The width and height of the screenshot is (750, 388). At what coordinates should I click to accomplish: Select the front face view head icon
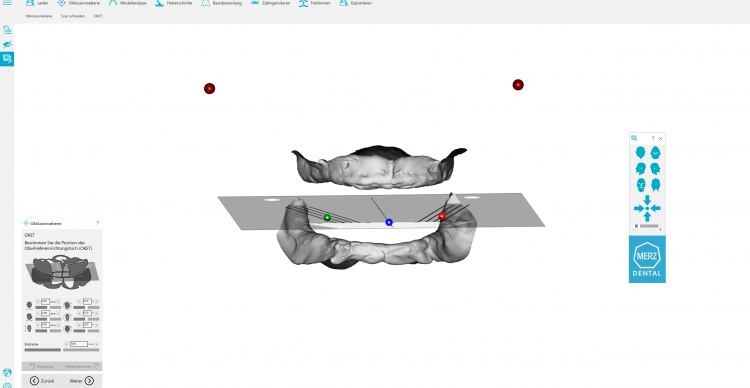click(641, 185)
